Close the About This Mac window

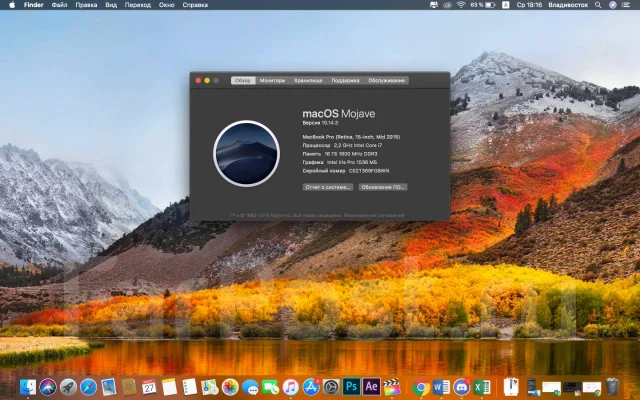[x=198, y=80]
